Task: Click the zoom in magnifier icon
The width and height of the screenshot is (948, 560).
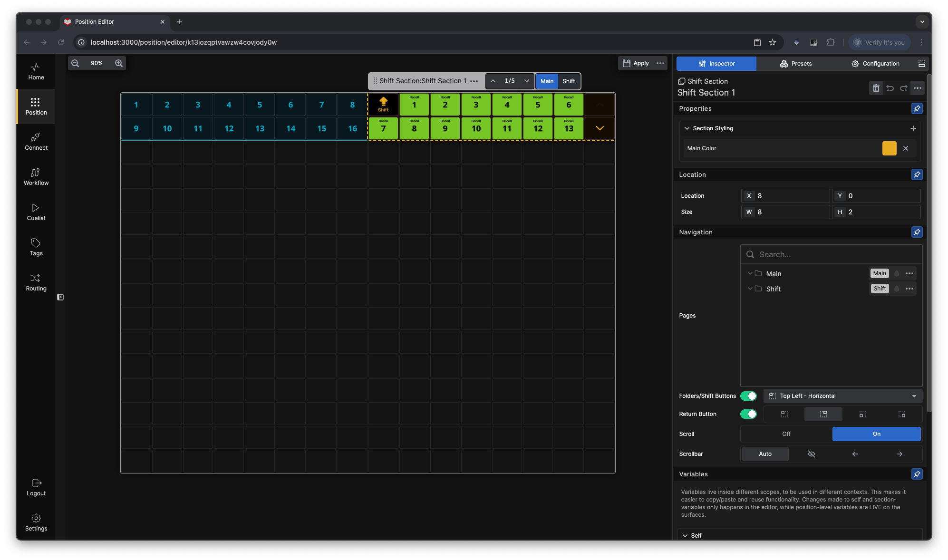Action: (x=119, y=63)
